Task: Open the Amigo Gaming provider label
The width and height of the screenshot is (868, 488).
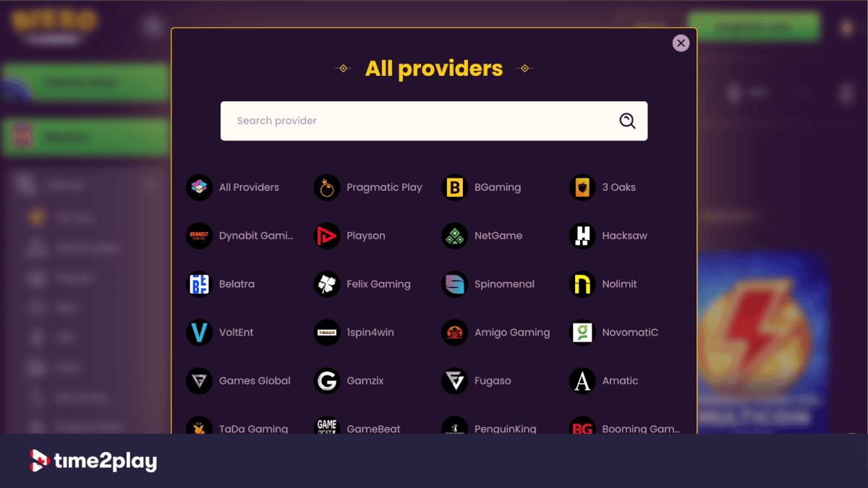Action: tap(512, 333)
